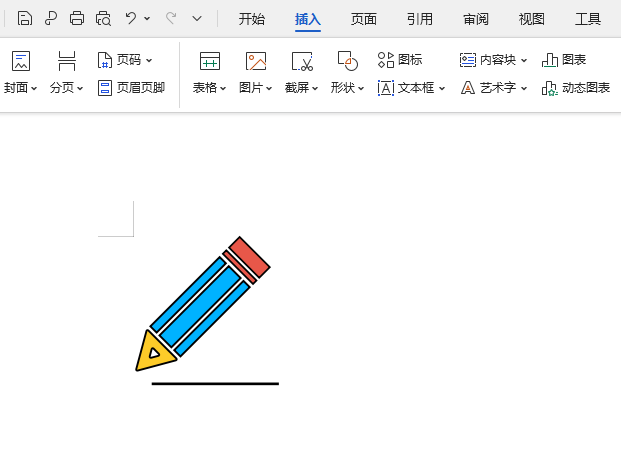Screen dimensions: 621x464
Task: Click the Save icon in quick access bar
Action: coord(25,19)
